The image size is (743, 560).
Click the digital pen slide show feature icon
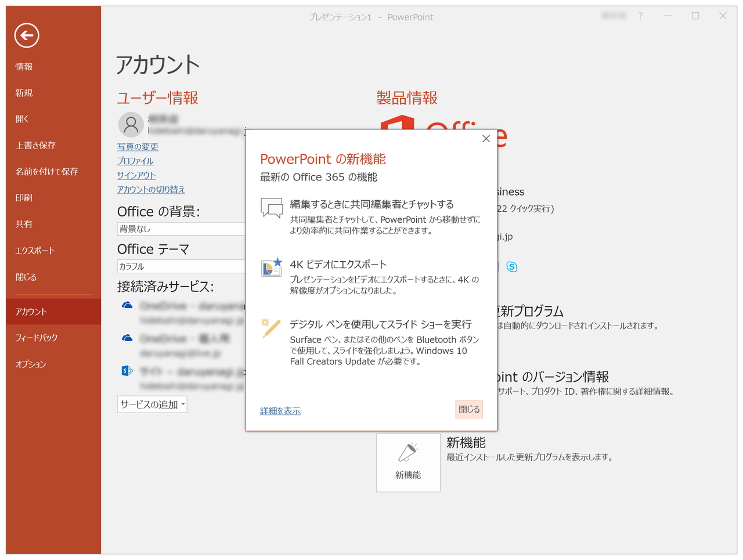270,328
